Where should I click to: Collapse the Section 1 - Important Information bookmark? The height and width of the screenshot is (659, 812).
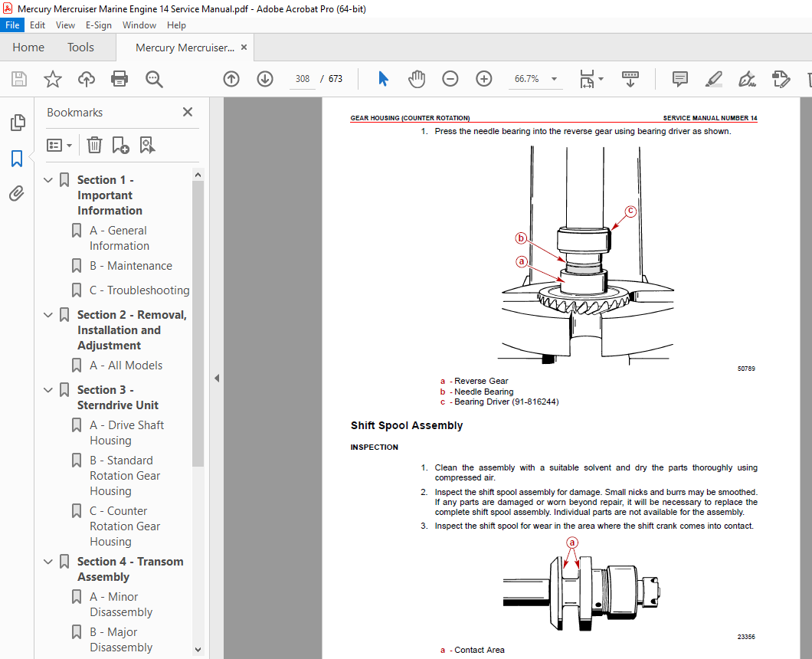pos(48,180)
